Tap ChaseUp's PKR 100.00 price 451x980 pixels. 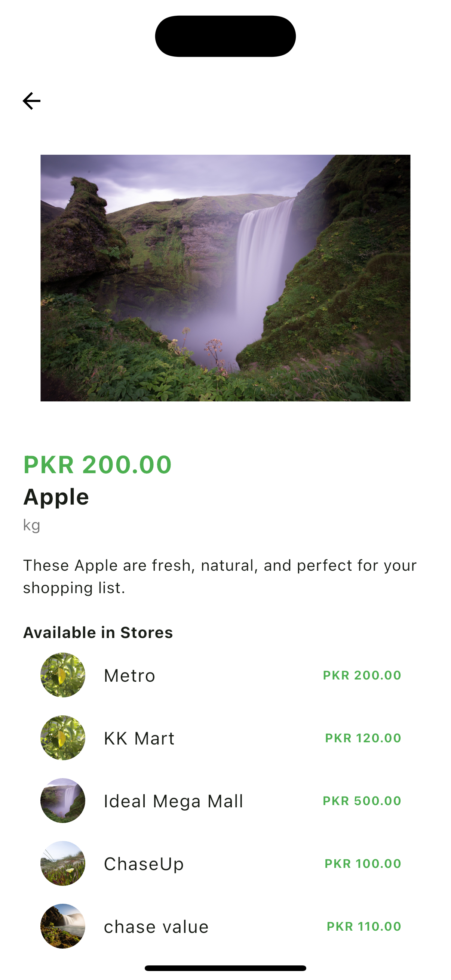363,864
